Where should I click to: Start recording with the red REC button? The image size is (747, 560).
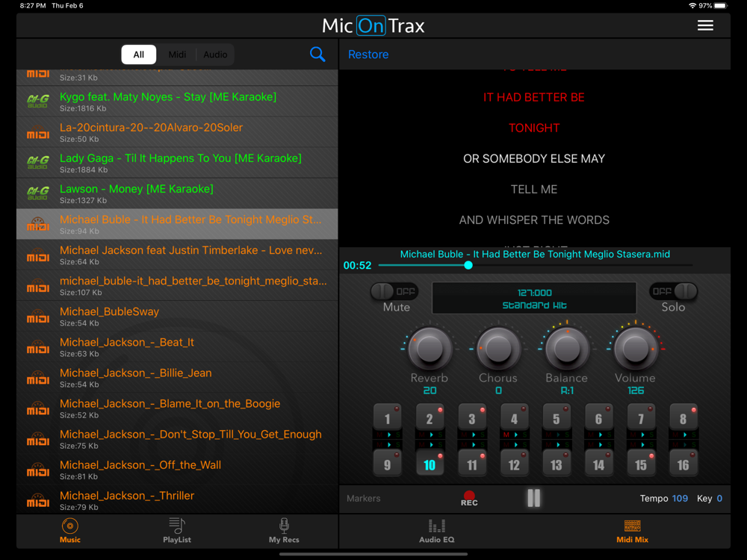tap(469, 499)
